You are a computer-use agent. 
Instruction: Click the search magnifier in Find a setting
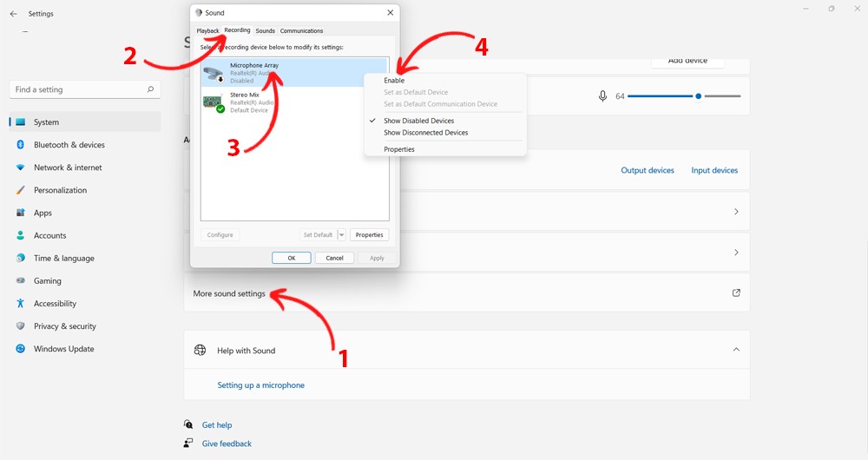(x=150, y=89)
